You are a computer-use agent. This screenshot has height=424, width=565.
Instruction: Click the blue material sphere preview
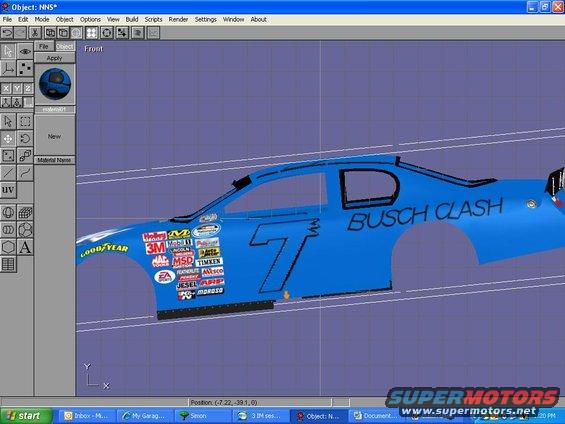[x=55, y=84]
